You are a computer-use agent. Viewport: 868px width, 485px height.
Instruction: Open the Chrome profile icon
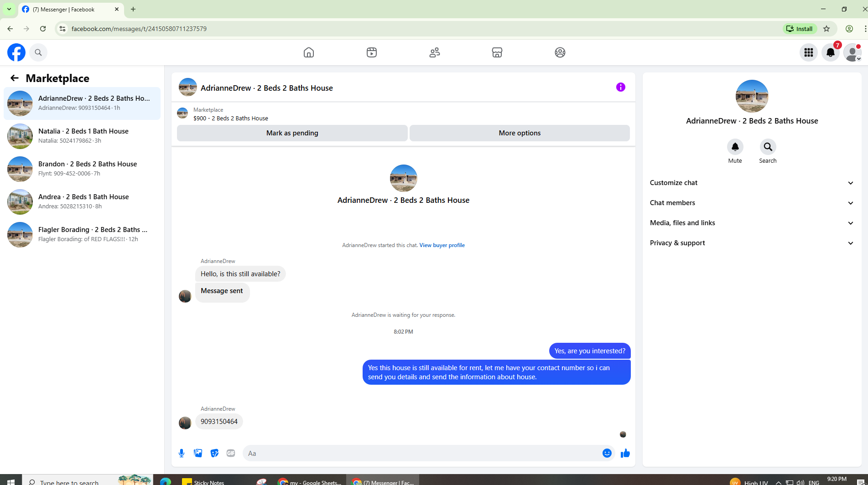[x=849, y=29]
